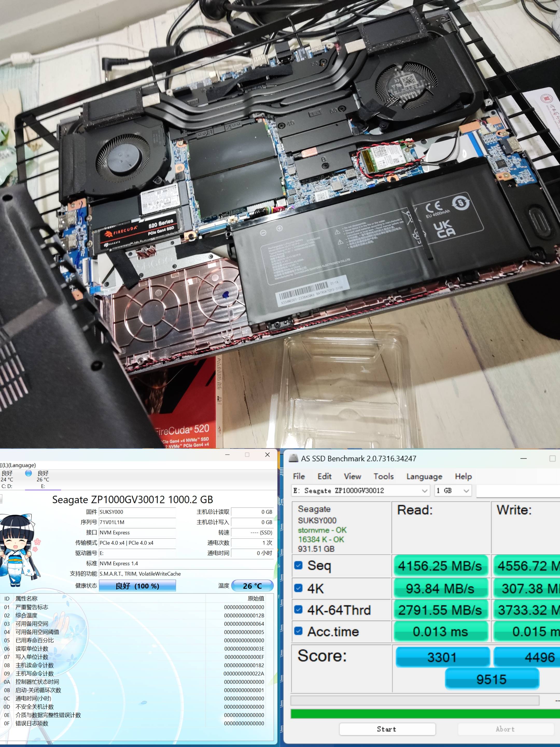Screen dimensions: 560x747
Task: Click the Seagate ZP1000GV30012 1000.2 GB title
Action: coord(133,500)
